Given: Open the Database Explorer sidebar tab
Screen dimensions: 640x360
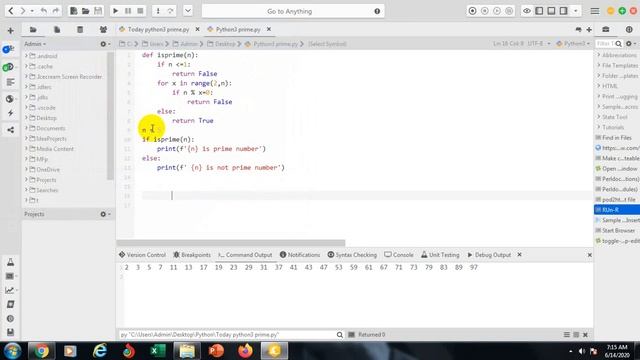Looking at the screenshot, I should [x=80, y=29].
